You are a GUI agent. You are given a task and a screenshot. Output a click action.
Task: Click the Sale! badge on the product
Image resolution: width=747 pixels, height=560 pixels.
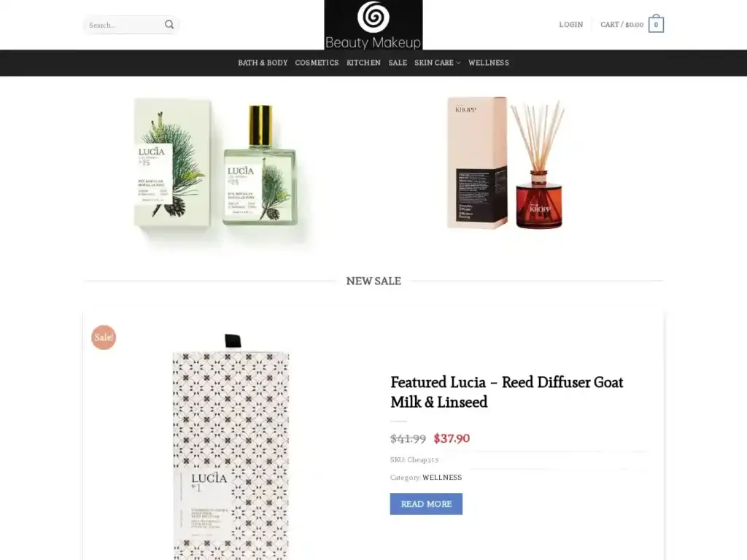click(104, 337)
